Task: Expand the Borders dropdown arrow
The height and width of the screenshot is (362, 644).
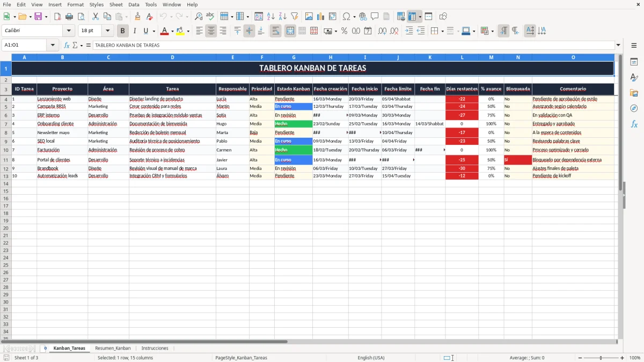Action: click(x=442, y=31)
